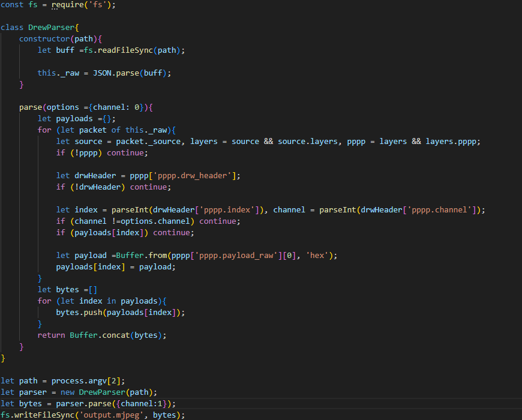Click the new DrewParser instantiation
The image size is (522, 420).
coord(101,392)
